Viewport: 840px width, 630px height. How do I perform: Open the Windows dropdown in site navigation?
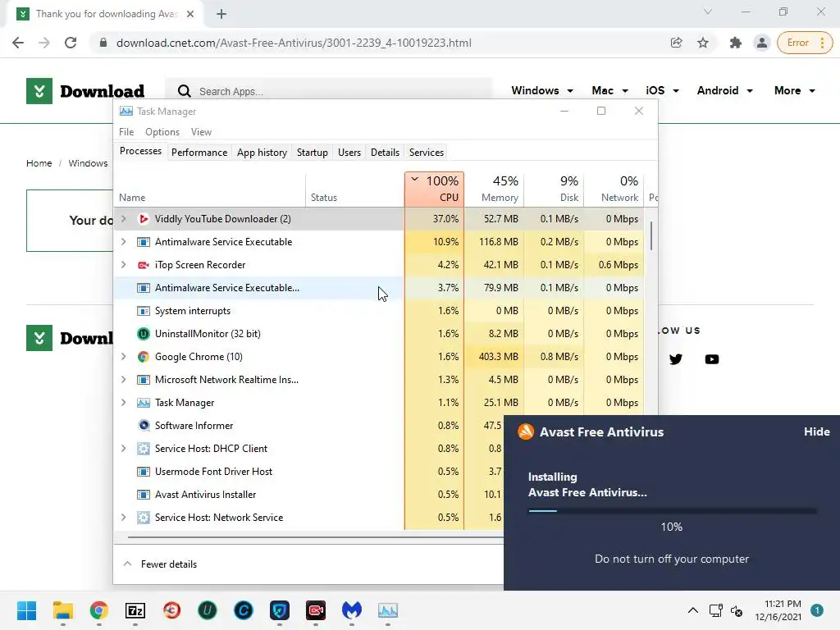click(x=542, y=90)
